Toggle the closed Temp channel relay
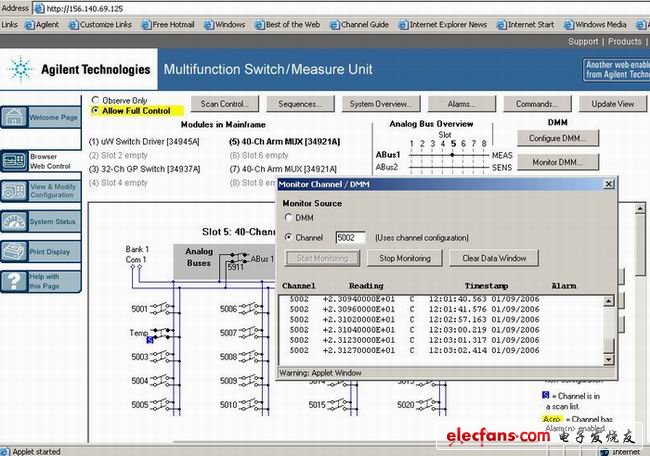 coord(162,333)
